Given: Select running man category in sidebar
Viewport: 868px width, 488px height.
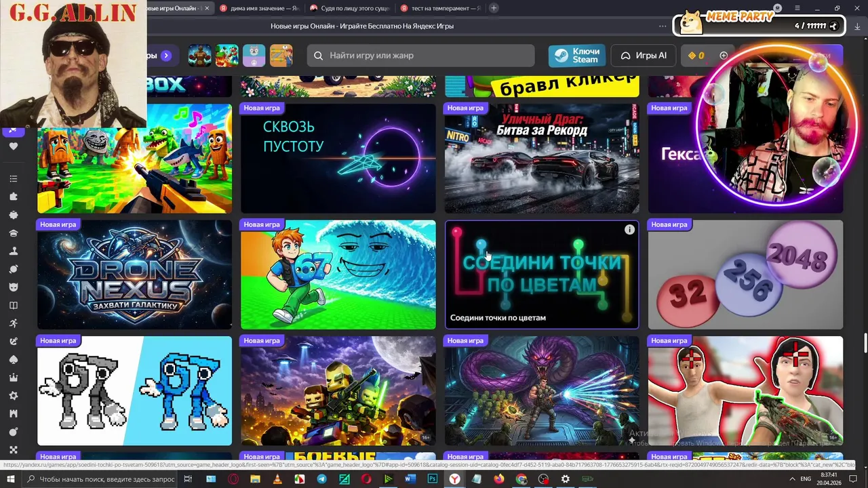Looking at the screenshot, I should click(14, 323).
